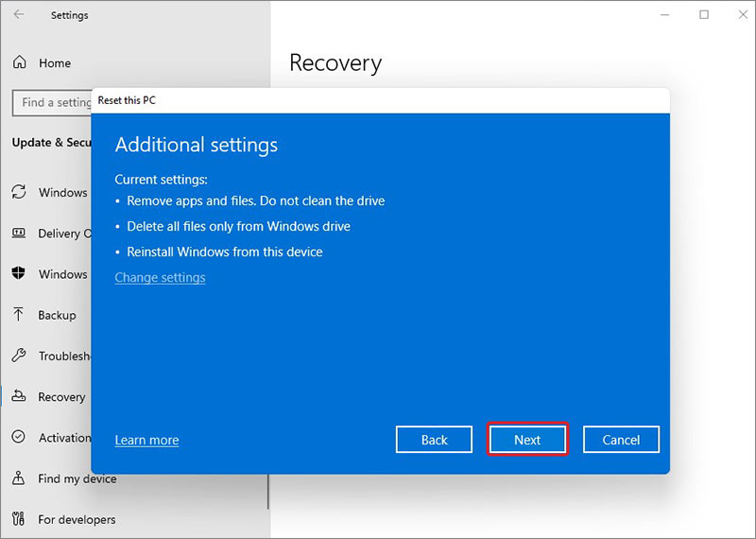Open the For developers page
Viewport: 756px width, 539px height.
pos(77,520)
